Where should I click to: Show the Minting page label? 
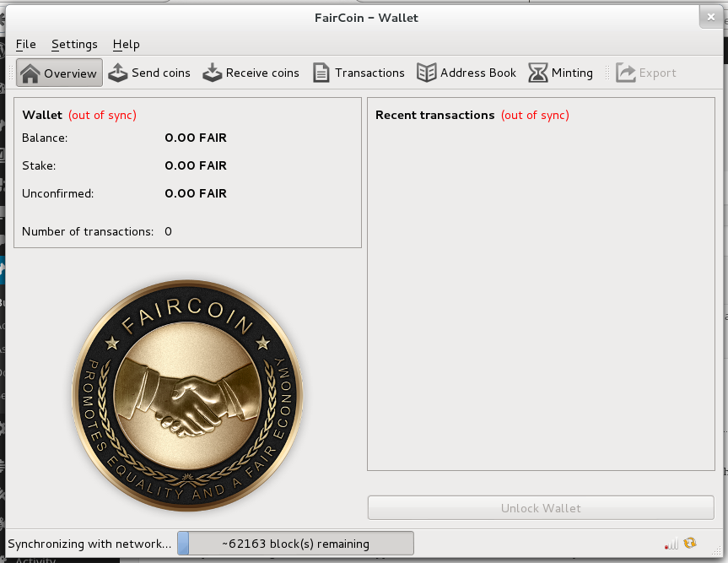click(x=572, y=73)
